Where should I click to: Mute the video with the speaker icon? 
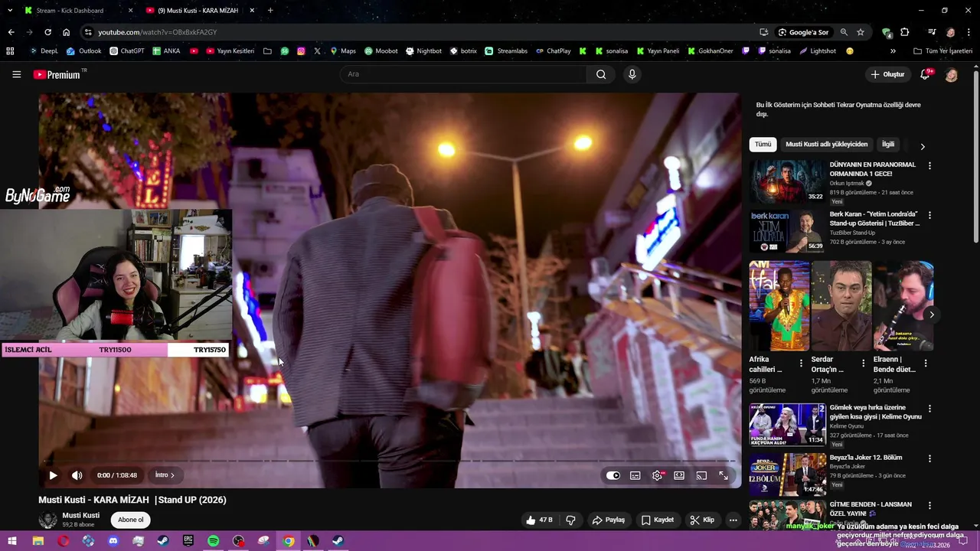pos(77,475)
